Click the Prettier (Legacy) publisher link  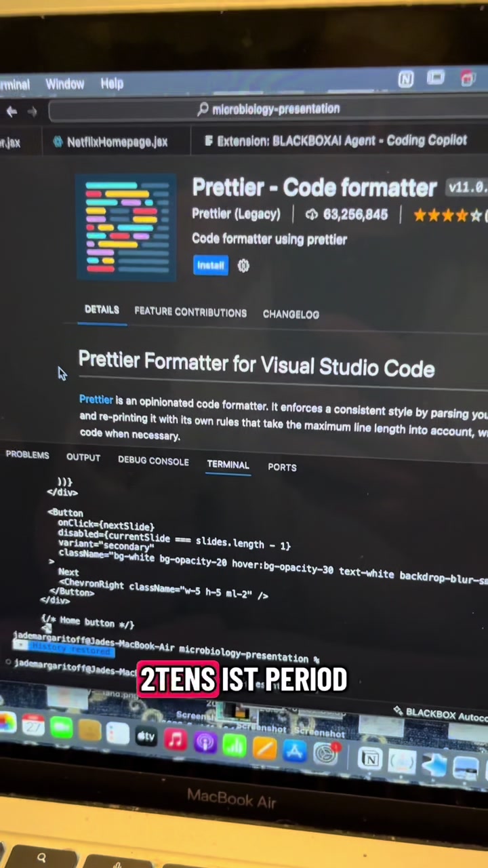[x=236, y=214]
